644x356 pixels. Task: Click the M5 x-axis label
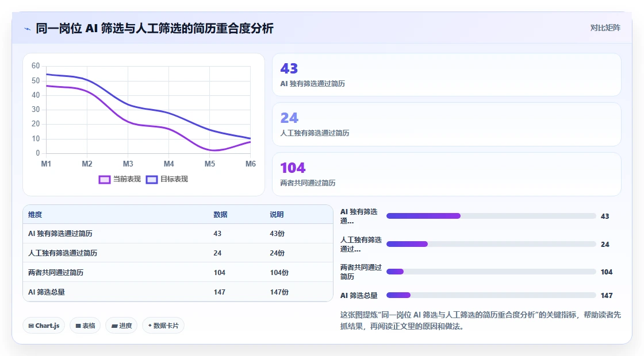209,164
